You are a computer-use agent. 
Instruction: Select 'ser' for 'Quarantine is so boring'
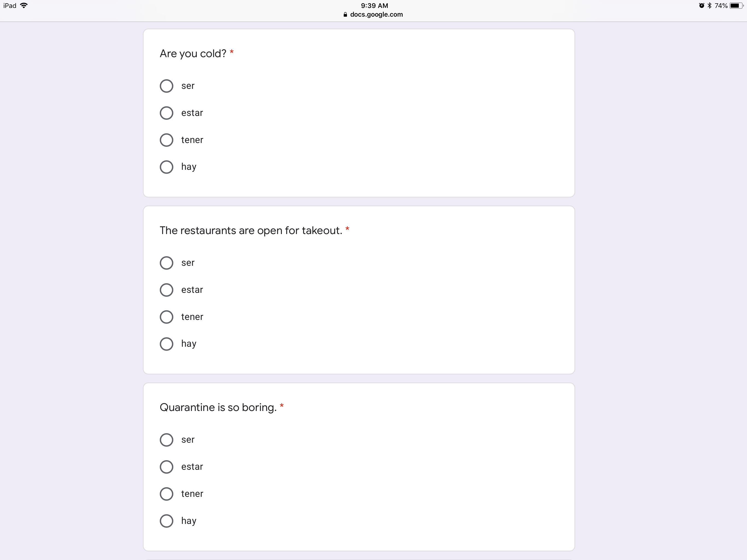click(167, 440)
